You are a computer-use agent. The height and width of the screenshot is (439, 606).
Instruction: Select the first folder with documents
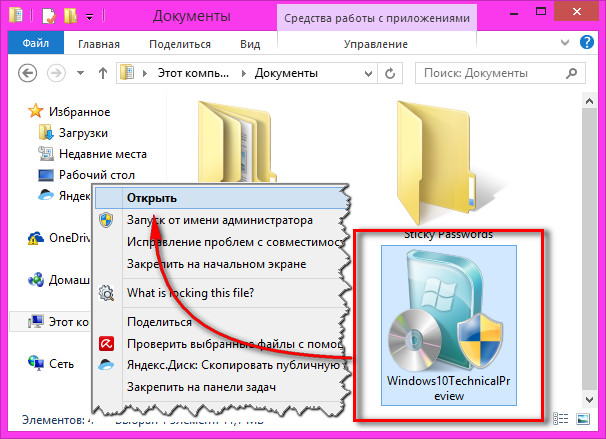(x=236, y=141)
